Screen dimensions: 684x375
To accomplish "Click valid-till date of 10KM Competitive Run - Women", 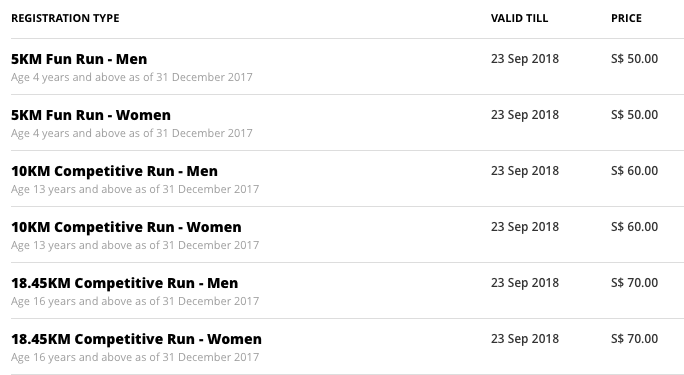I will click(525, 227).
